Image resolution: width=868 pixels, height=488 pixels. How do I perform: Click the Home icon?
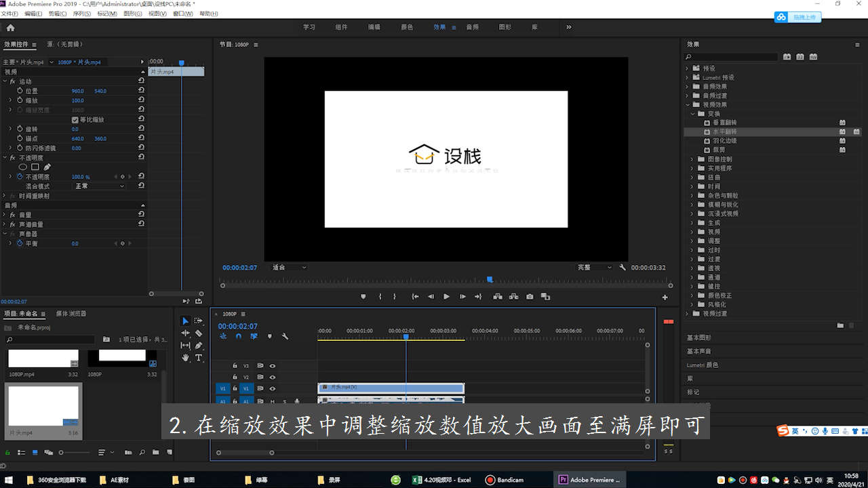[10, 27]
